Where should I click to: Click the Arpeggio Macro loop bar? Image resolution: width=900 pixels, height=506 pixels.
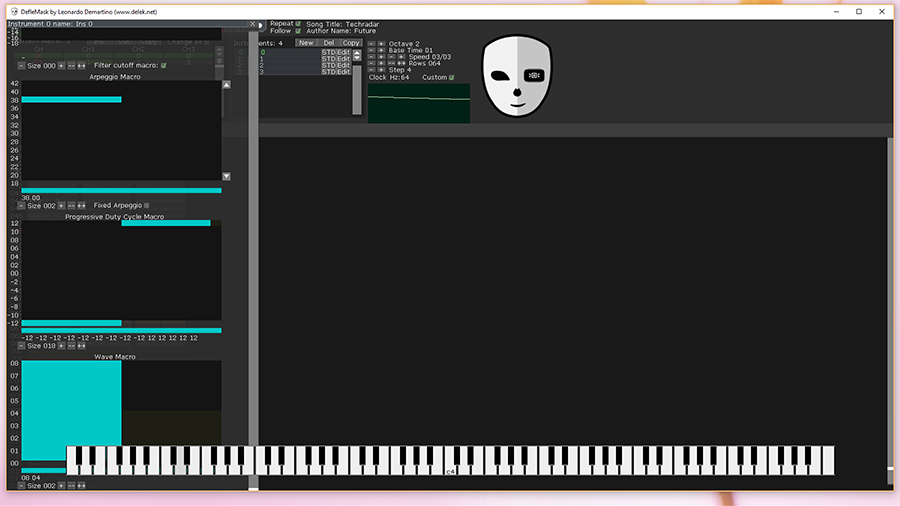point(121,190)
